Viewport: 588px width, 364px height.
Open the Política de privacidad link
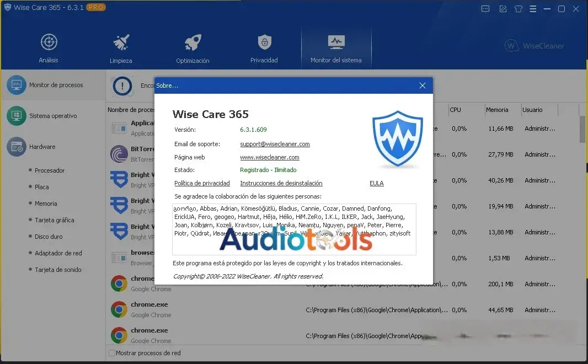[202, 183]
